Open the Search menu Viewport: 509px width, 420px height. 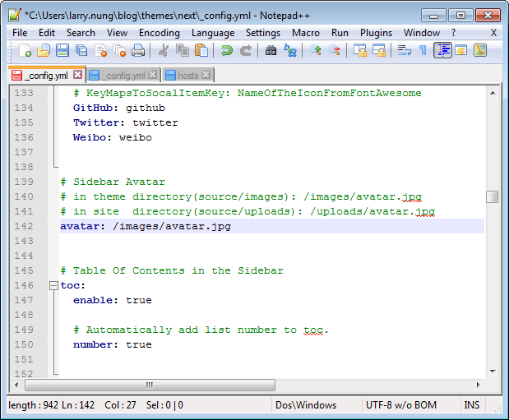(x=81, y=33)
